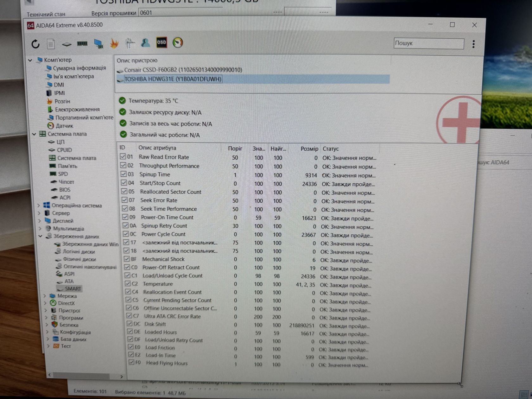Toggle the Reallocated Sector Count checkbox

coord(124,192)
